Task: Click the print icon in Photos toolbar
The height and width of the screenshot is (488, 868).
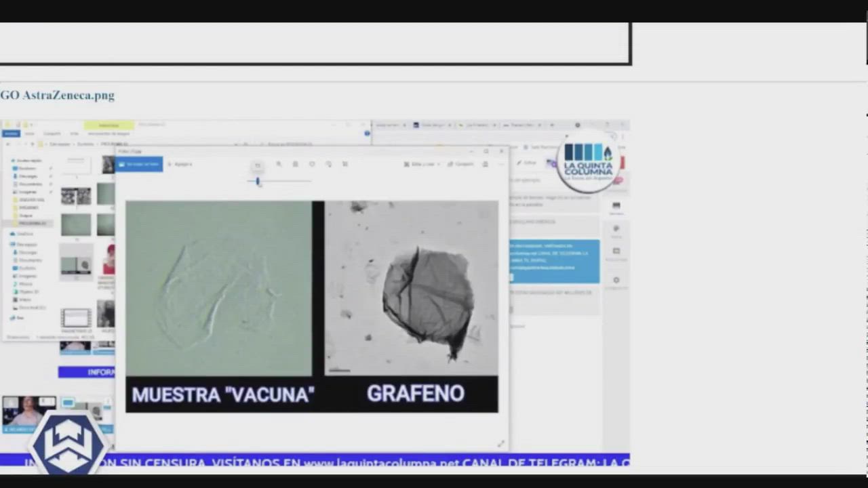Action: point(485,164)
